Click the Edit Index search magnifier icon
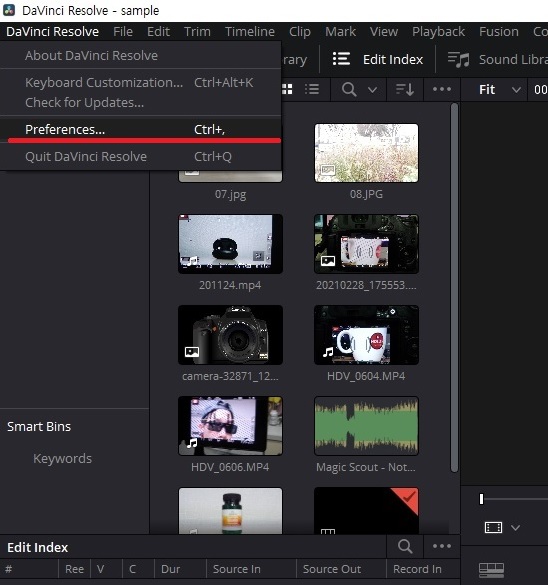The image size is (548, 585). click(x=405, y=547)
